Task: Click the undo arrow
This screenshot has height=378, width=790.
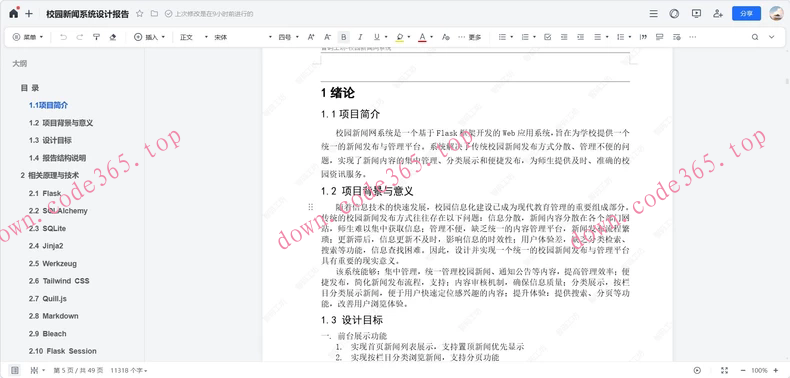Action: coord(63,37)
